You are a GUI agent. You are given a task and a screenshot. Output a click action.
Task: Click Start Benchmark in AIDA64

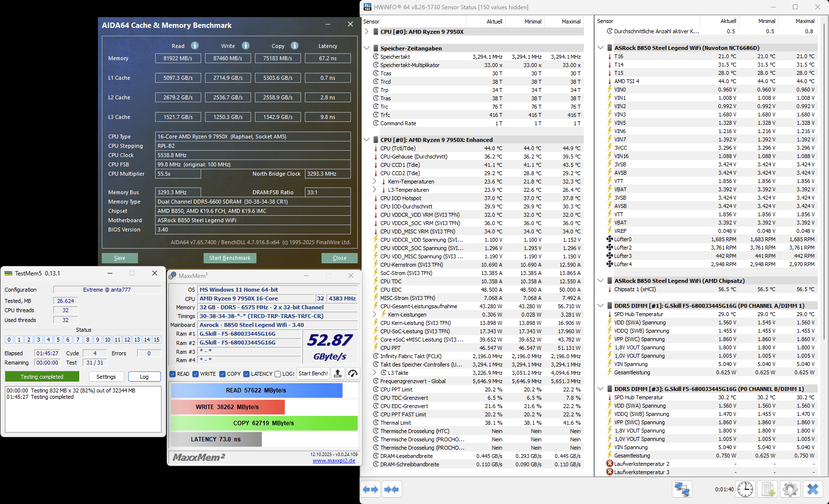[230, 258]
